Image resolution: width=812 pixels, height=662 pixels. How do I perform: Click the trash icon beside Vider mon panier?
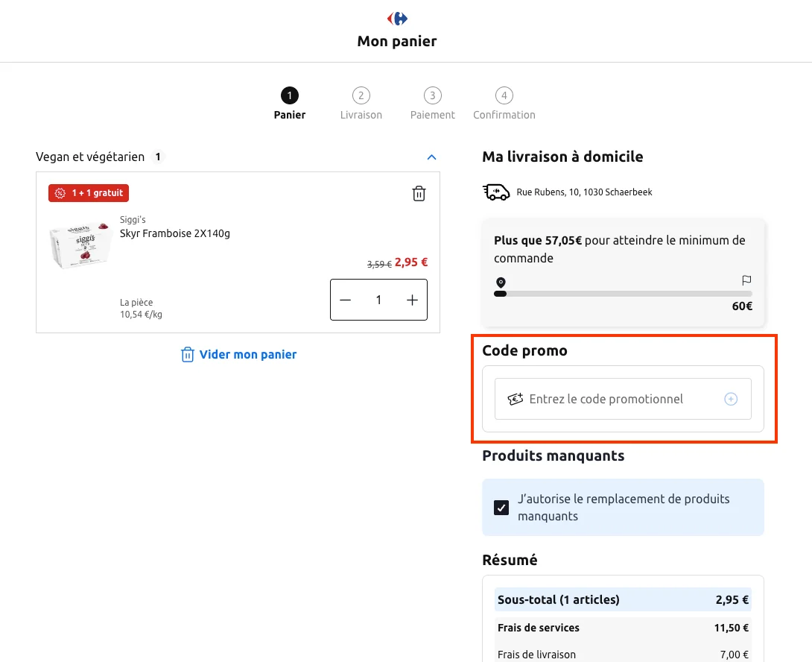pos(187,355)
